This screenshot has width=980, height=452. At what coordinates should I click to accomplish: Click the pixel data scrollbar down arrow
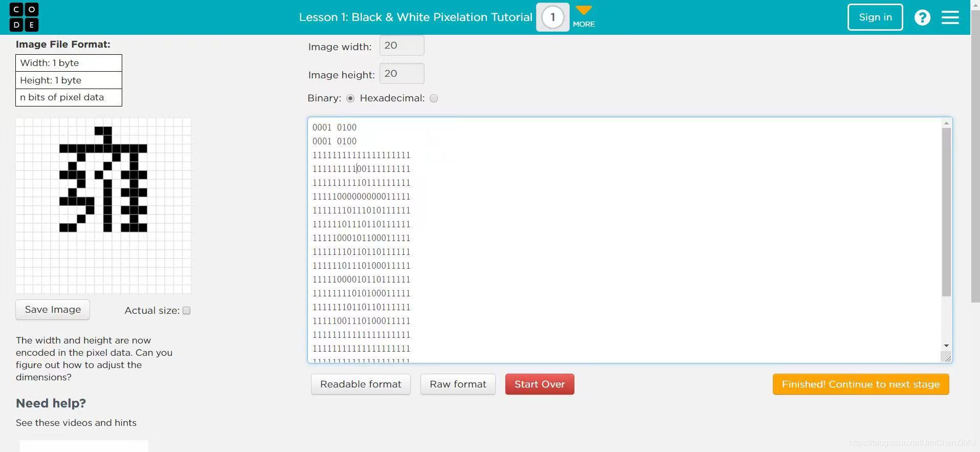pyautogui.click(x=946, y=346)
